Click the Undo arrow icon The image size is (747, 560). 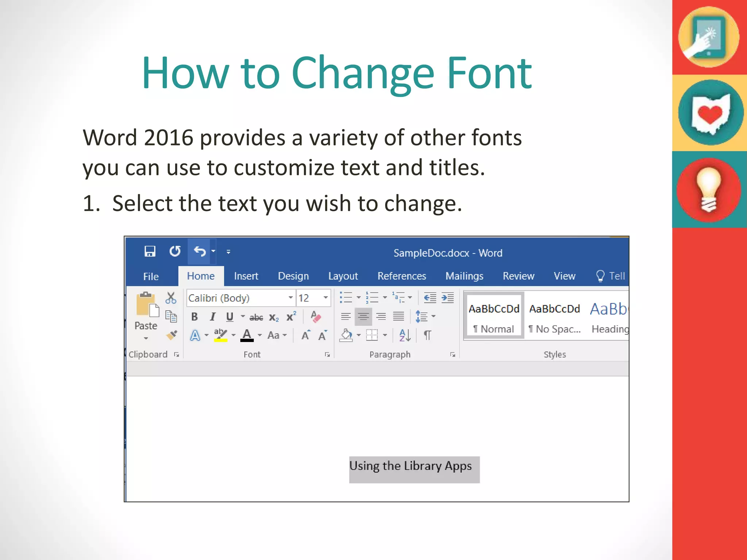point(200,251)
